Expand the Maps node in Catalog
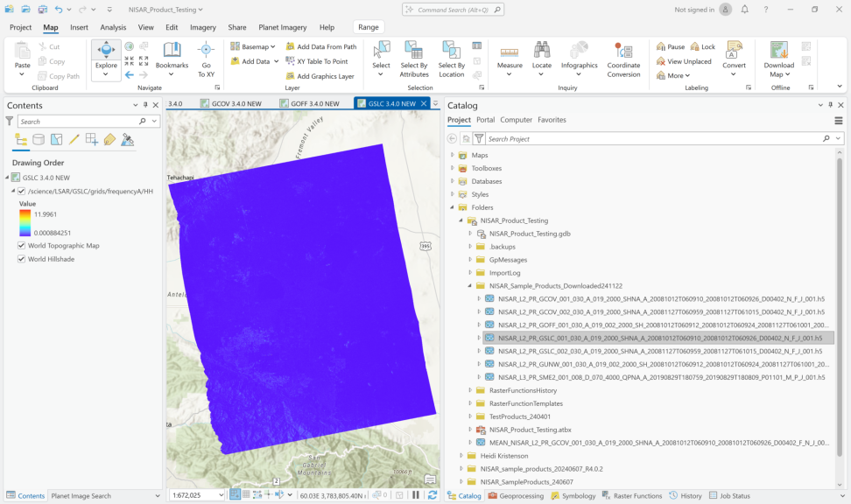Viewport: 851px width, 504px height. tap(452, 155)
